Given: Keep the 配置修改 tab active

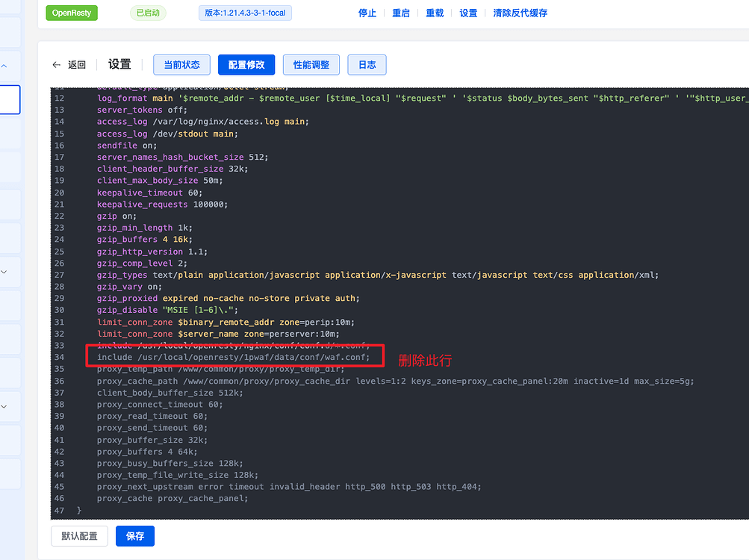Looking at the screenshot, I should click(x=246, y=64).
